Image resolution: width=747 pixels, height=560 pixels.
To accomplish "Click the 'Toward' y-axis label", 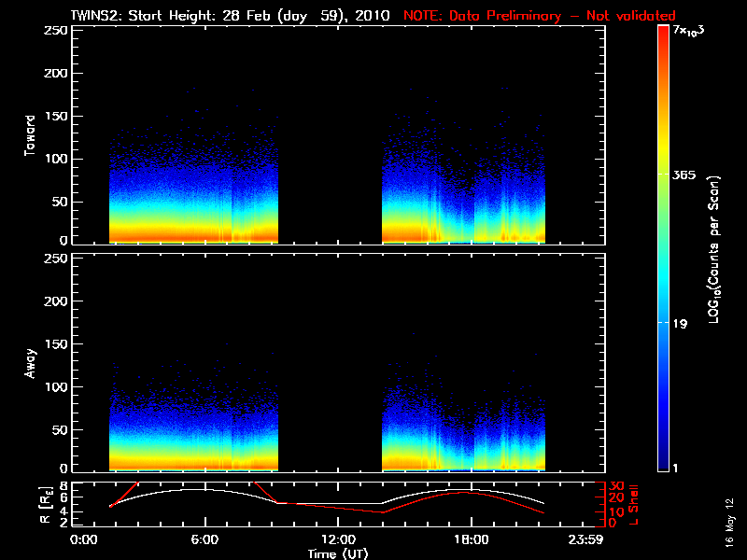I will pyautogui.click(x=31, y=135).
